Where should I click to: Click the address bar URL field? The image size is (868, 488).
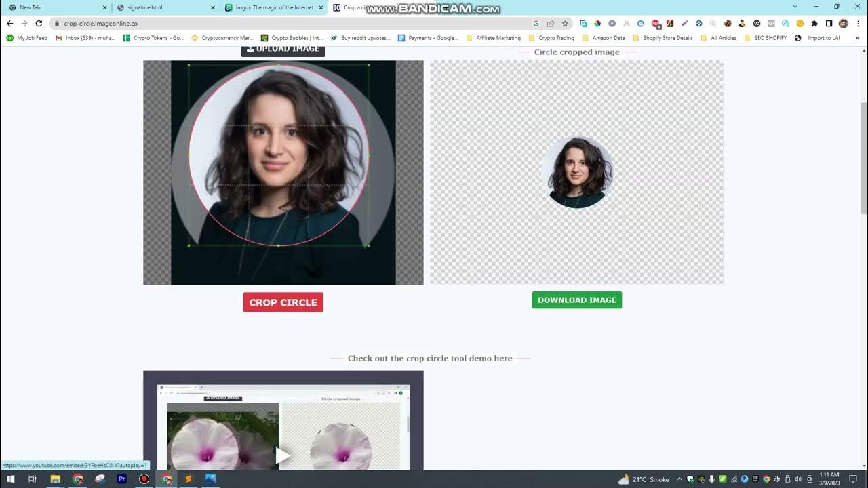[x=292, y=23]
